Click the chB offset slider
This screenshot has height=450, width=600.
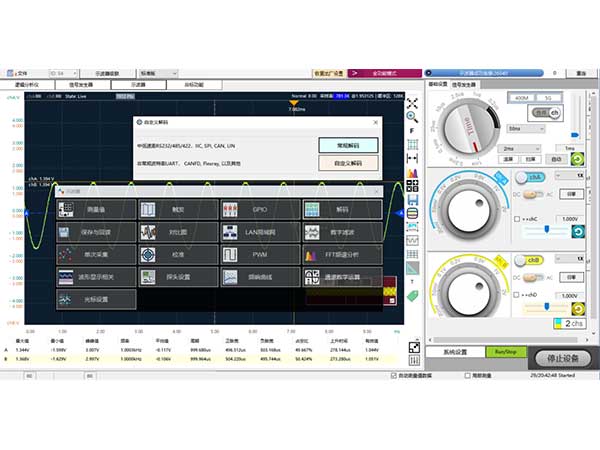546,307
